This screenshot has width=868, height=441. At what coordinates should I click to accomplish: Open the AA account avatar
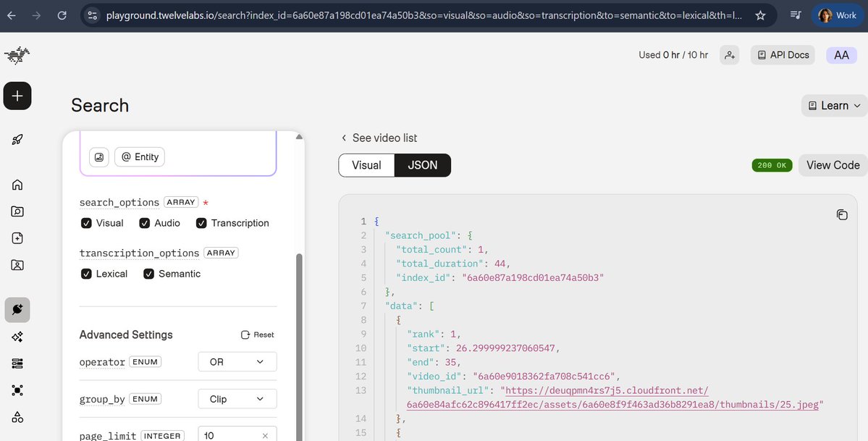(841, 55)
